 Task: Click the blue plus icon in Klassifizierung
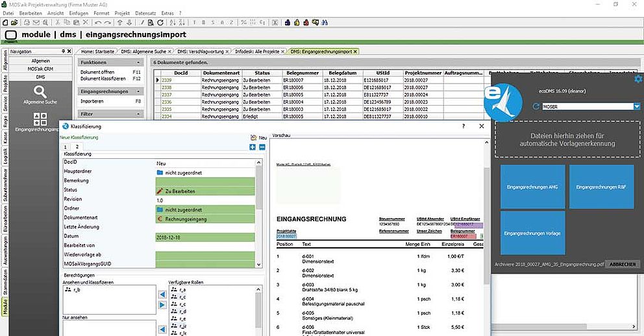coord(253,147)
